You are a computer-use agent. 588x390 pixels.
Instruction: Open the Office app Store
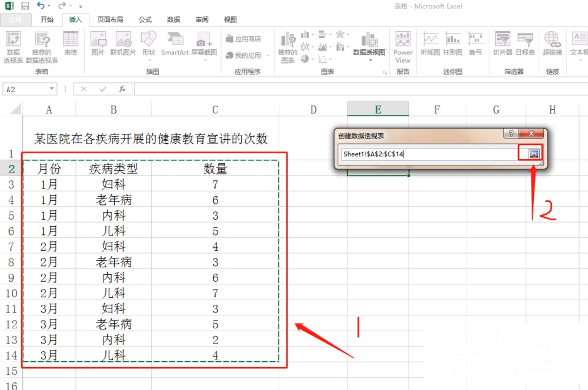tap(243, 39)
